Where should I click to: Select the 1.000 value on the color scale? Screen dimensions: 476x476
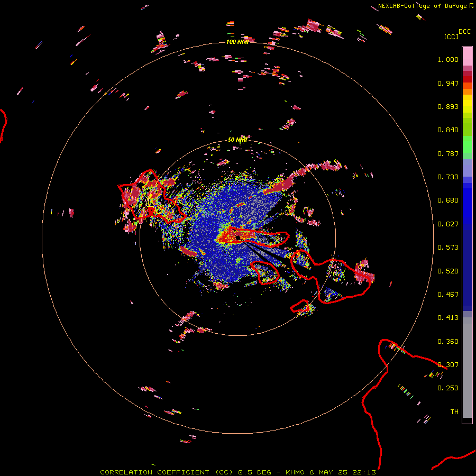click(x=448, y=59)
